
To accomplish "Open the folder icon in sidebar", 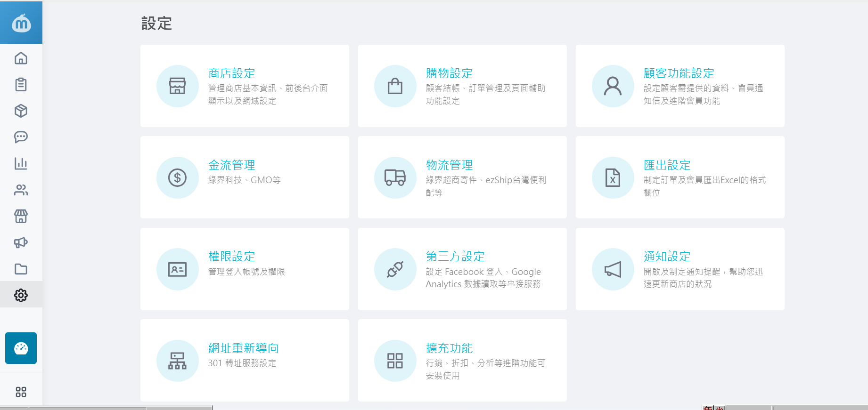I will pyautogui.click(x=21, y=269).
